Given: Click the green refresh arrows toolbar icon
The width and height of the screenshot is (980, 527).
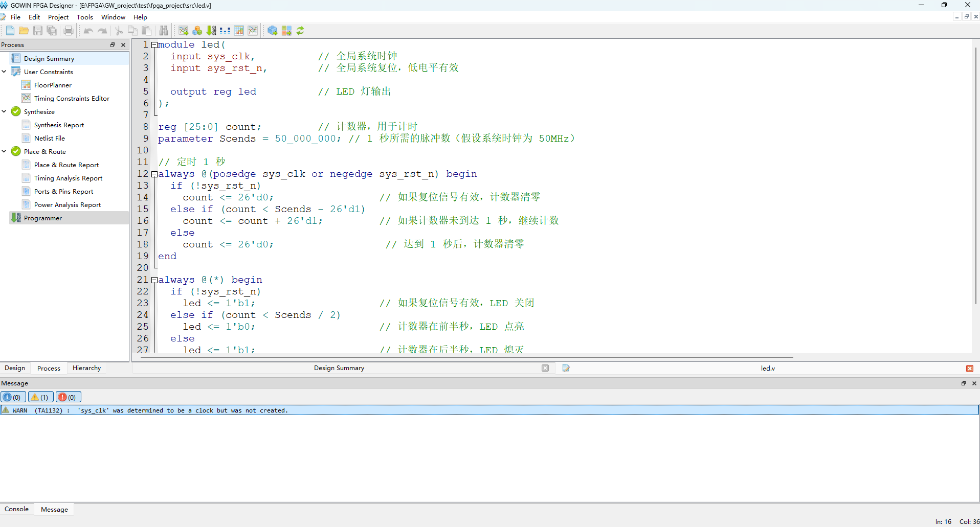Looking at the screenshot, I should (x=300, y=31).
